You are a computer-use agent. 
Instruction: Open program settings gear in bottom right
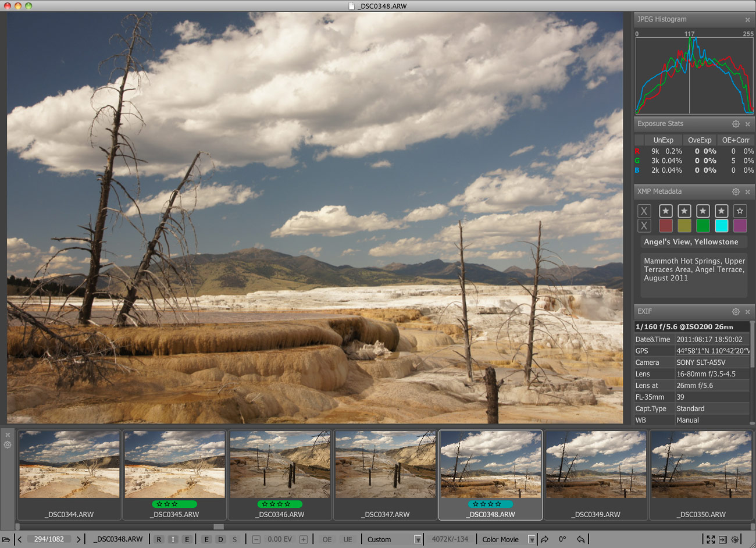point(735,539)
